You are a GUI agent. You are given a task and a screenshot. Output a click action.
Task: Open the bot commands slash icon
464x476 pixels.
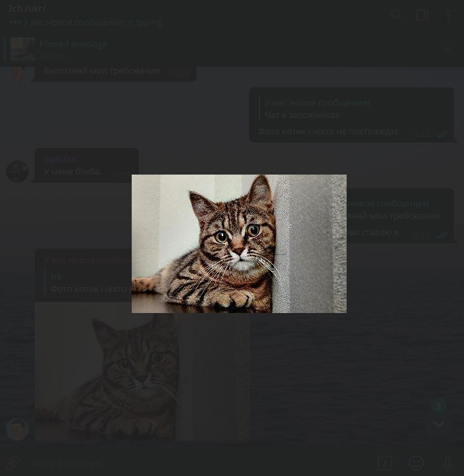(384, 463)
